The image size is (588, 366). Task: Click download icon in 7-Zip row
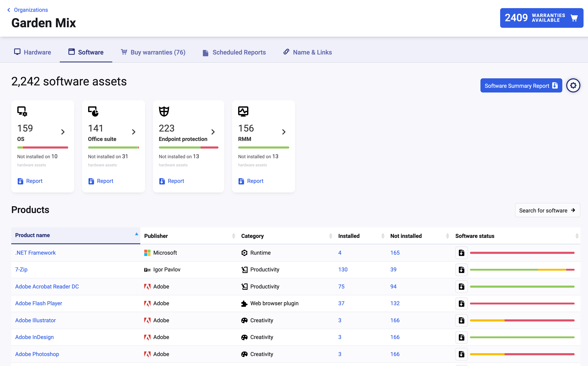(461, 270)
